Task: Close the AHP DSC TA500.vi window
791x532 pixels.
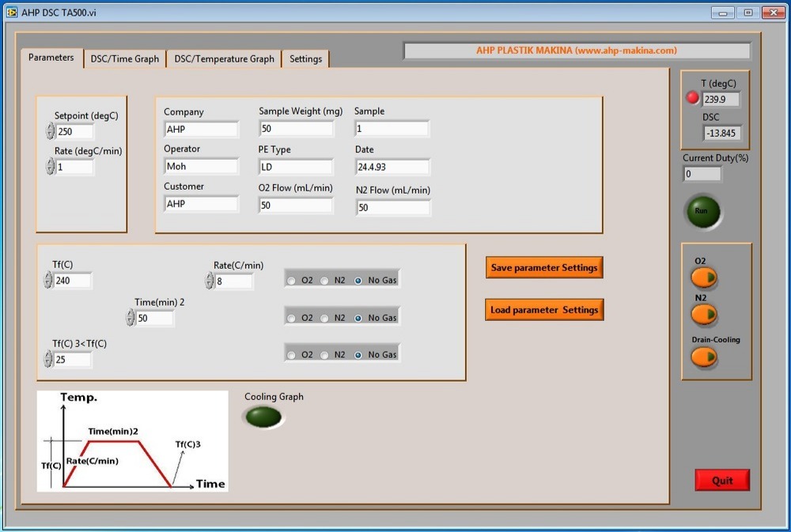Action: pos(774,13)
